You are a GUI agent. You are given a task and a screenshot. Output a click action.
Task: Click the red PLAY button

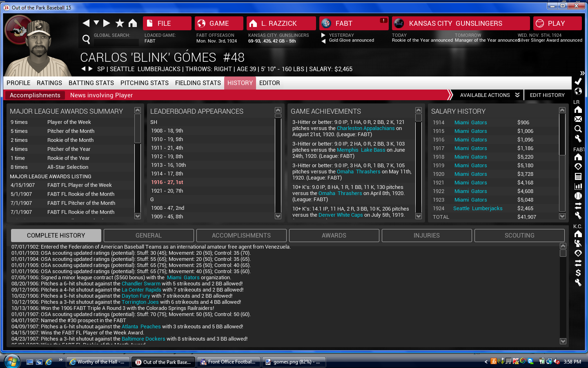pyautogui.click(x=557, y=23)
